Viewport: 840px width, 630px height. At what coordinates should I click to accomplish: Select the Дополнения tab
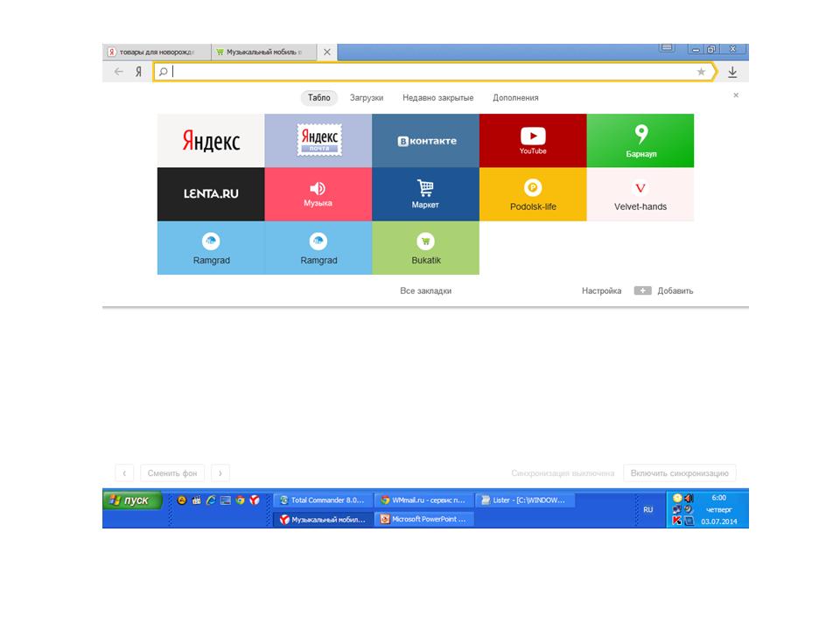[x=515, y=97]
